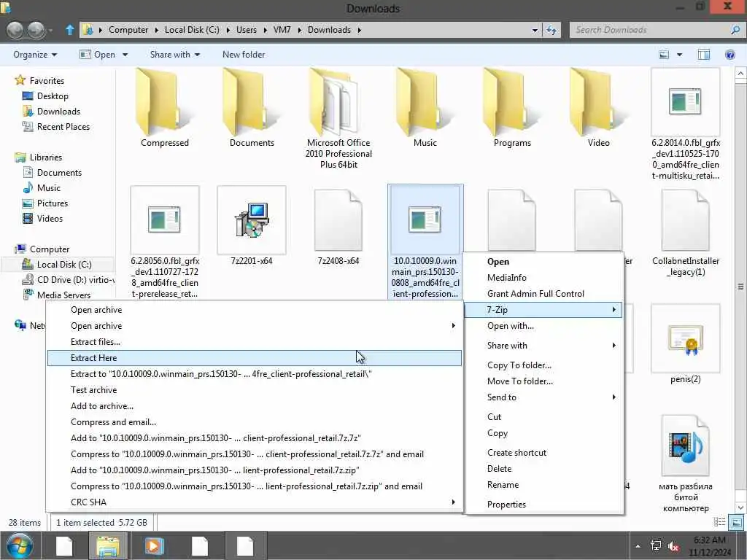The width and height of the screenshot is (747, 560).
Task: Click the clock in the taskbar
Action: (x=709, y=546)
